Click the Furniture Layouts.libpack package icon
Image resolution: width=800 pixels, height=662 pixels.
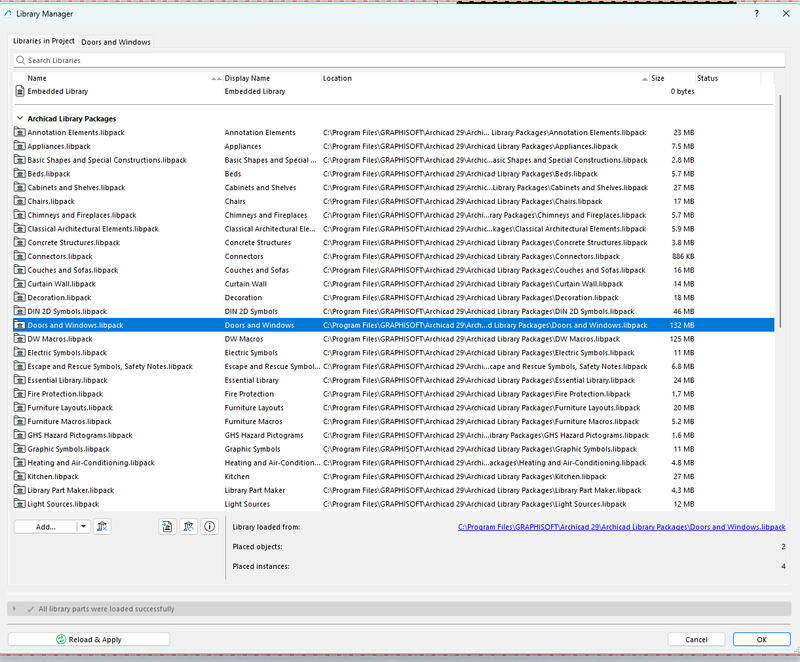[20, 408]
